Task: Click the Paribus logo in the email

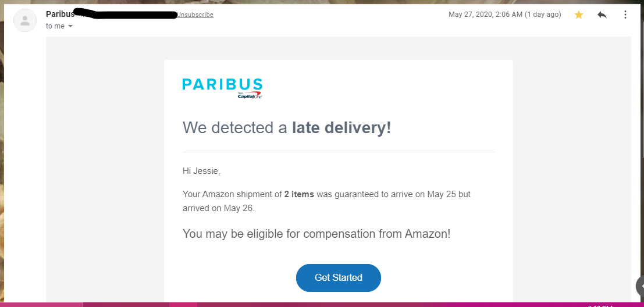Action: tap(222, 85)
